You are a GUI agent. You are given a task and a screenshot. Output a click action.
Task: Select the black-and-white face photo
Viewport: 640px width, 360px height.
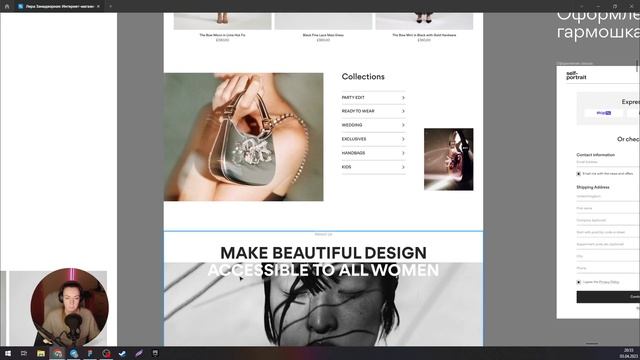click(x=323, y=304)
